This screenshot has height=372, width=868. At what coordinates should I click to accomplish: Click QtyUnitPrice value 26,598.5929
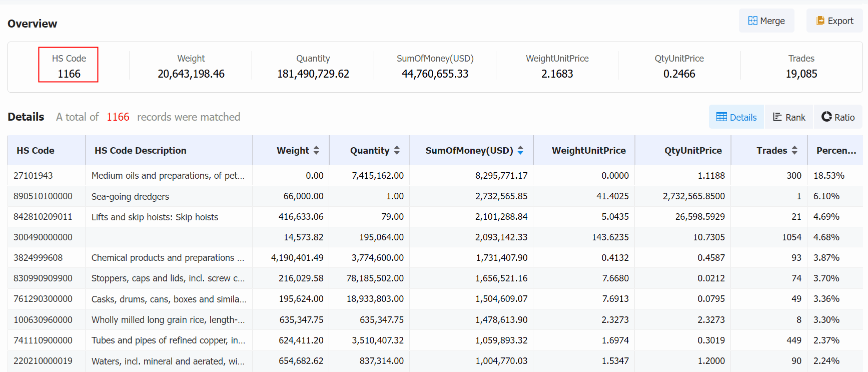click(700, 217)
